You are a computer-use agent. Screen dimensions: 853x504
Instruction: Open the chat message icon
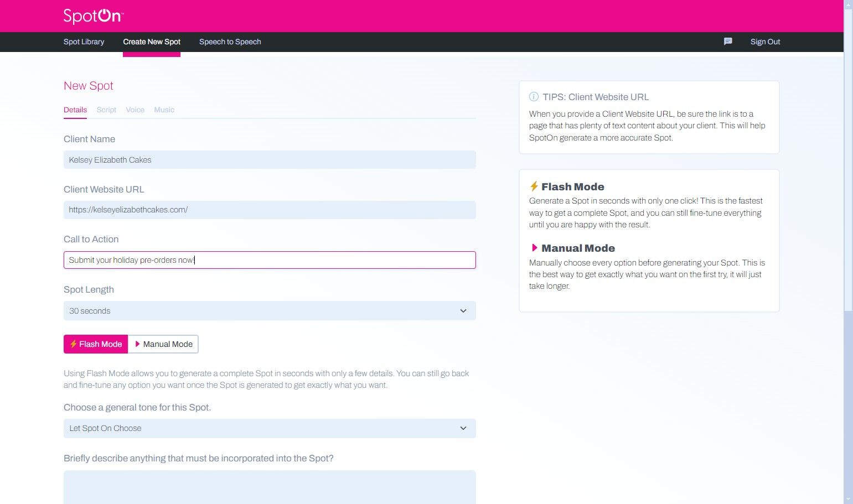[728, 41]
